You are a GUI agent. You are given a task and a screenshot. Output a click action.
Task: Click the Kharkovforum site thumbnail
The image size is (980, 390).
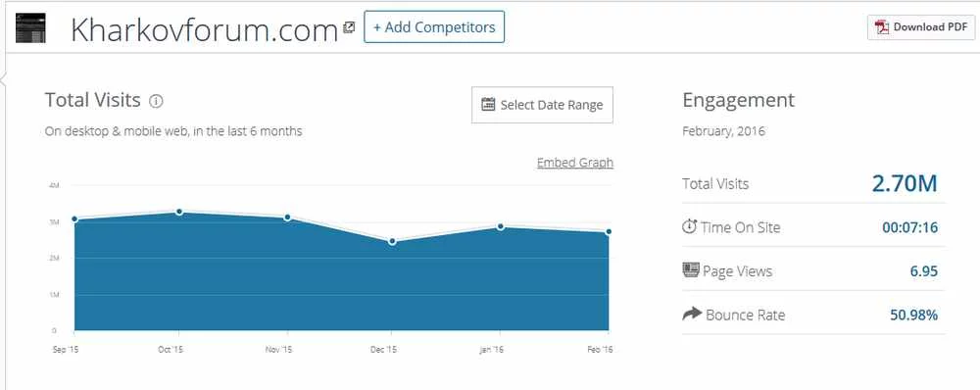tap(30, 28)
